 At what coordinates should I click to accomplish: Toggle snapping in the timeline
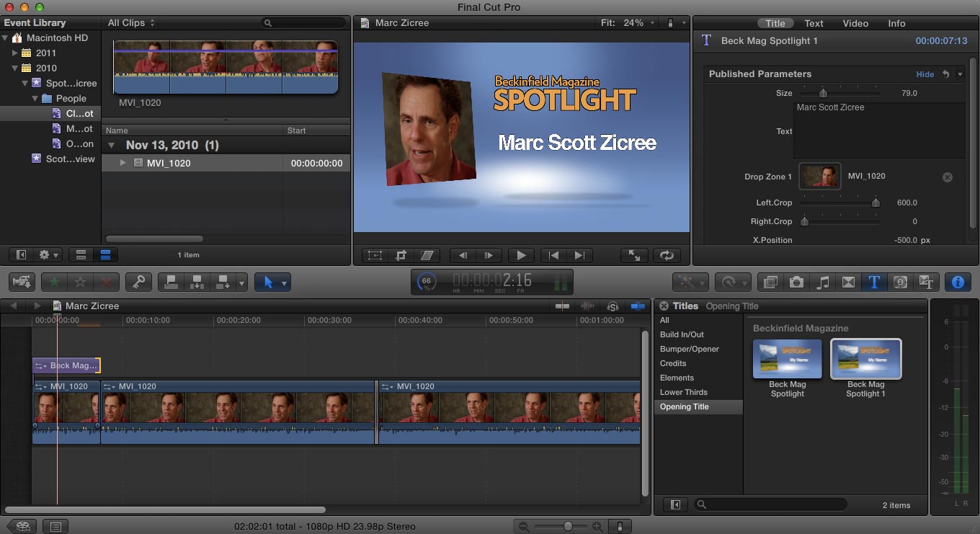tap(638, 306)
